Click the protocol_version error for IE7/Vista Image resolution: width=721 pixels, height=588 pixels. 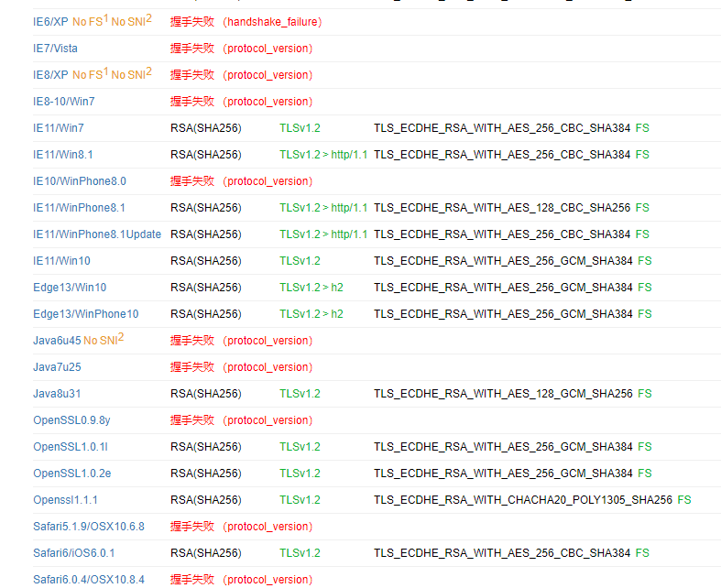pyautogui.click(x=268, y=49)
